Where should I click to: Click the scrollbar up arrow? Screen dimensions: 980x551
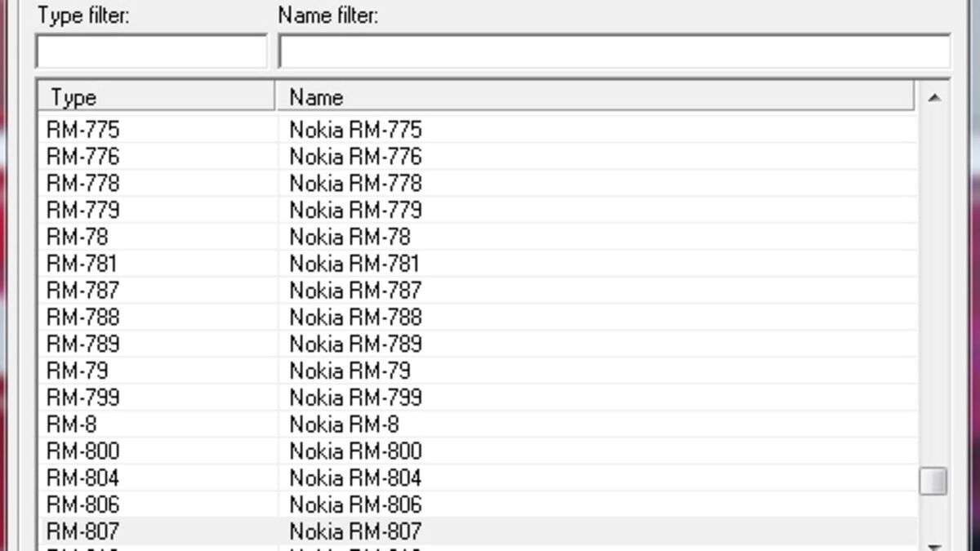933,98
